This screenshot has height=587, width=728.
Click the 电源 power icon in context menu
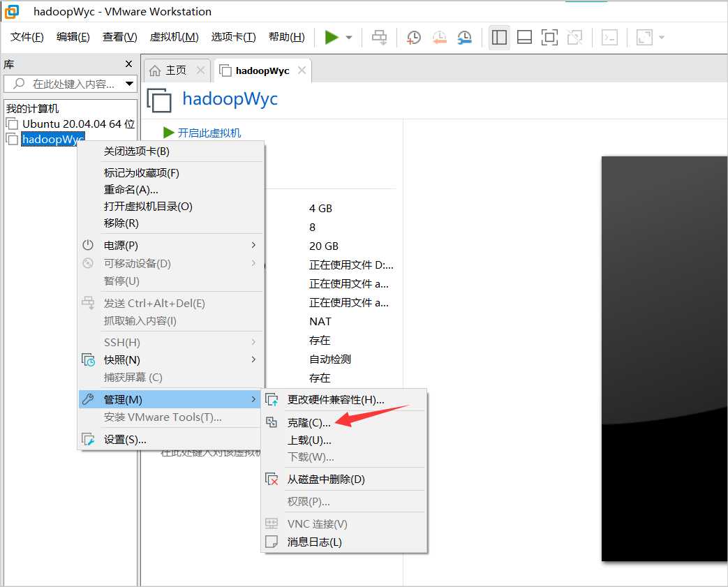(88, 245)
